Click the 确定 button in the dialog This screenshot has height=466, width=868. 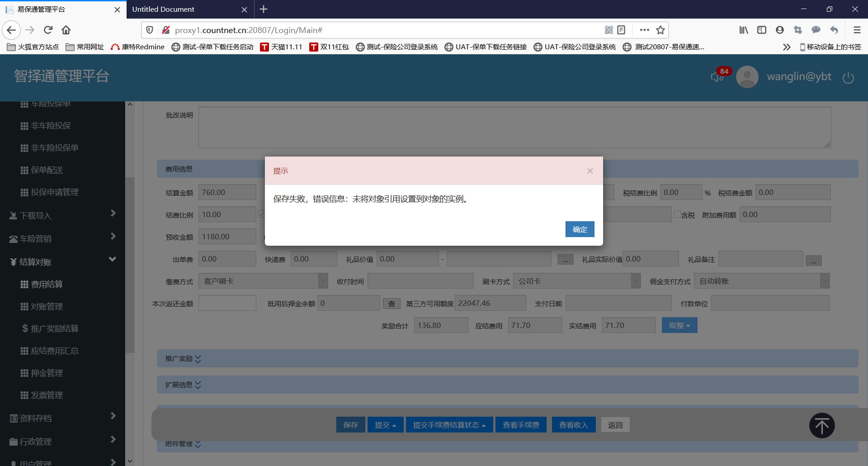pos(580,229)
